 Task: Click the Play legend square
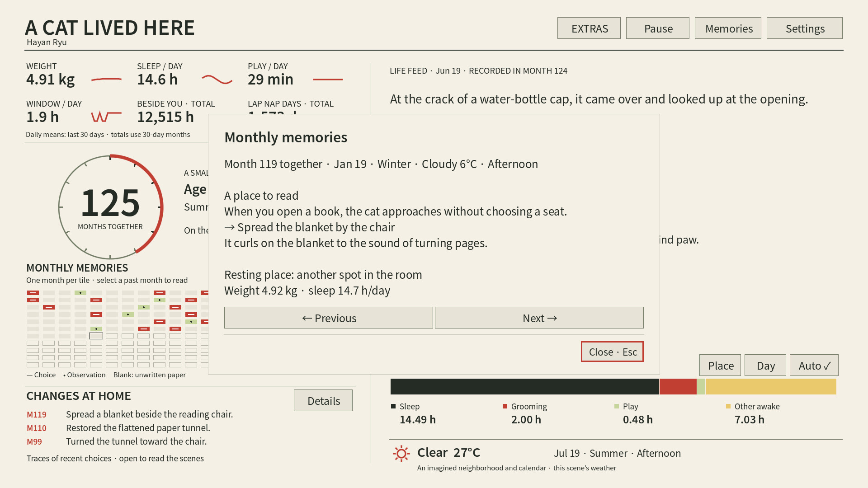click(x=617, y=406)
